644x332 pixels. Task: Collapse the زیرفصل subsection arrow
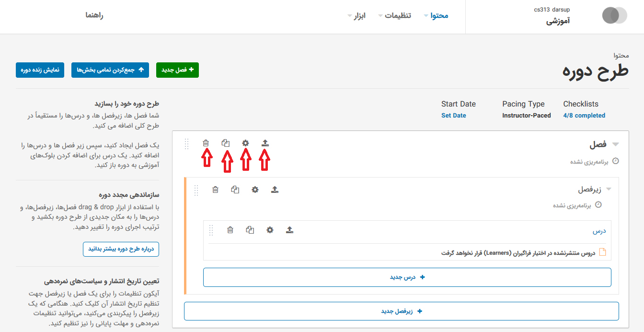click(609, 190)
